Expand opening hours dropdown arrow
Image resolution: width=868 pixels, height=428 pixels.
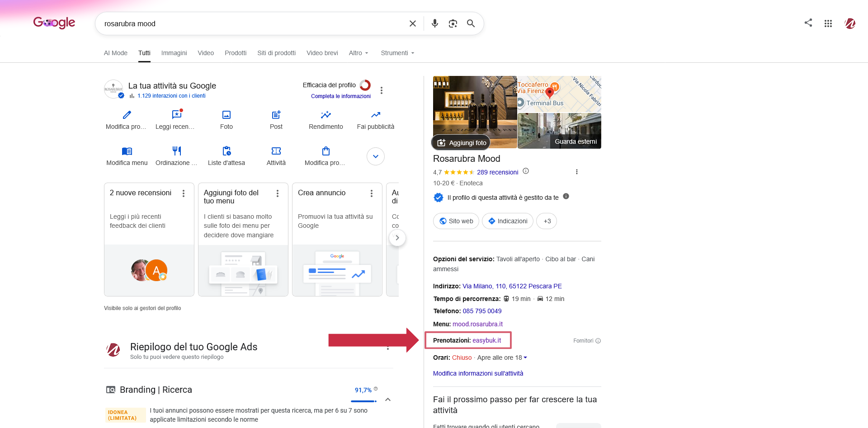click(525, 357)
